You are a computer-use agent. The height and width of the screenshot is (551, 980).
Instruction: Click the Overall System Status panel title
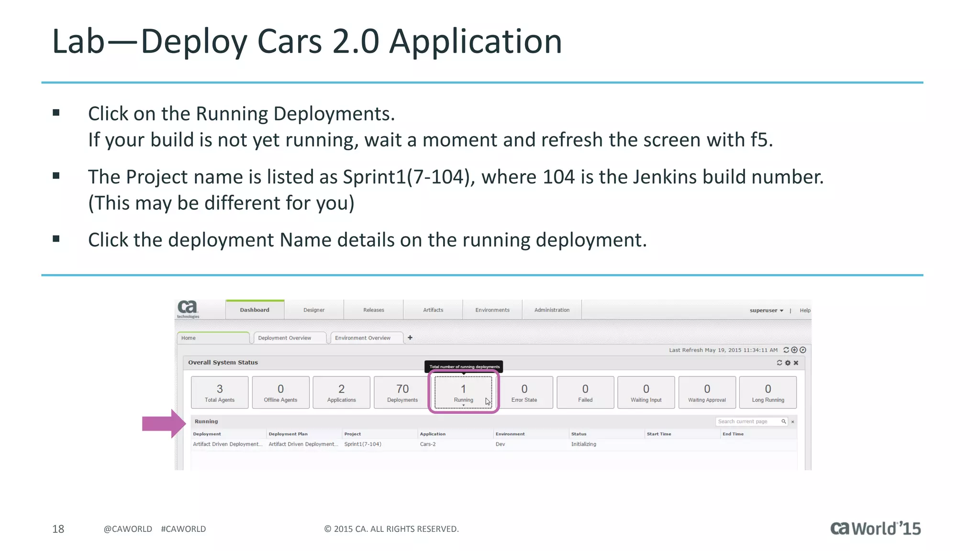[x=223, y=363]
